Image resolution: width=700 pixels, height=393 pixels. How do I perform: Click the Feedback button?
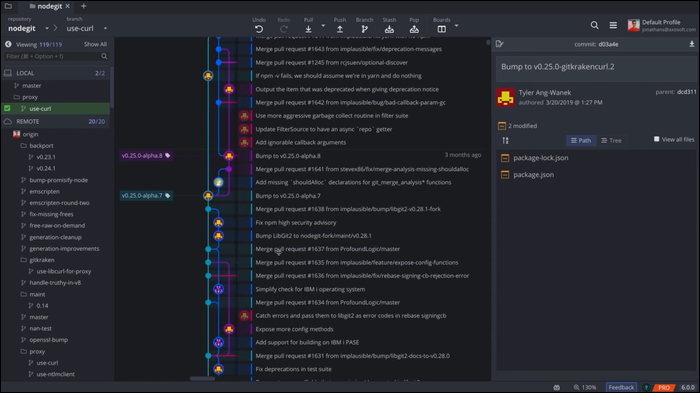click(621, 387)
